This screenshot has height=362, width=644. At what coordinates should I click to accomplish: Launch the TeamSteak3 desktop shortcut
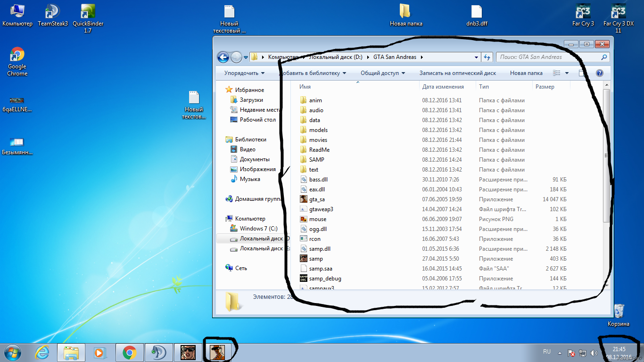pyautogui.click(x=53, y=15)
